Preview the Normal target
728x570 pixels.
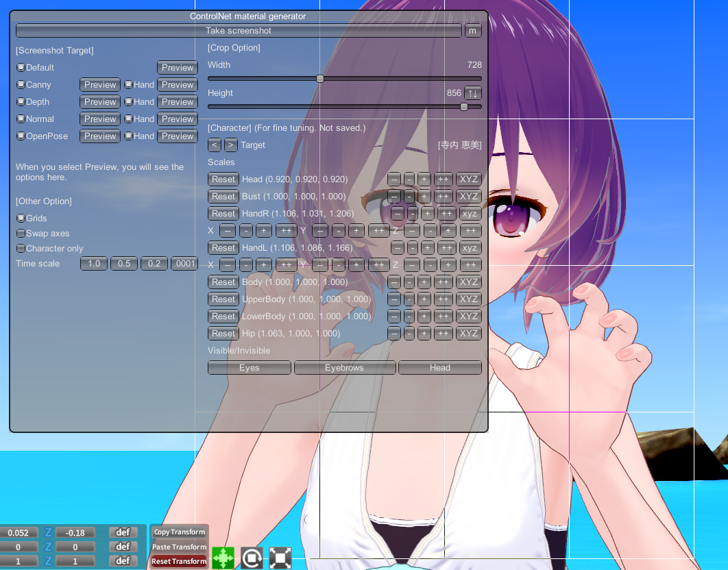[100, 119]
